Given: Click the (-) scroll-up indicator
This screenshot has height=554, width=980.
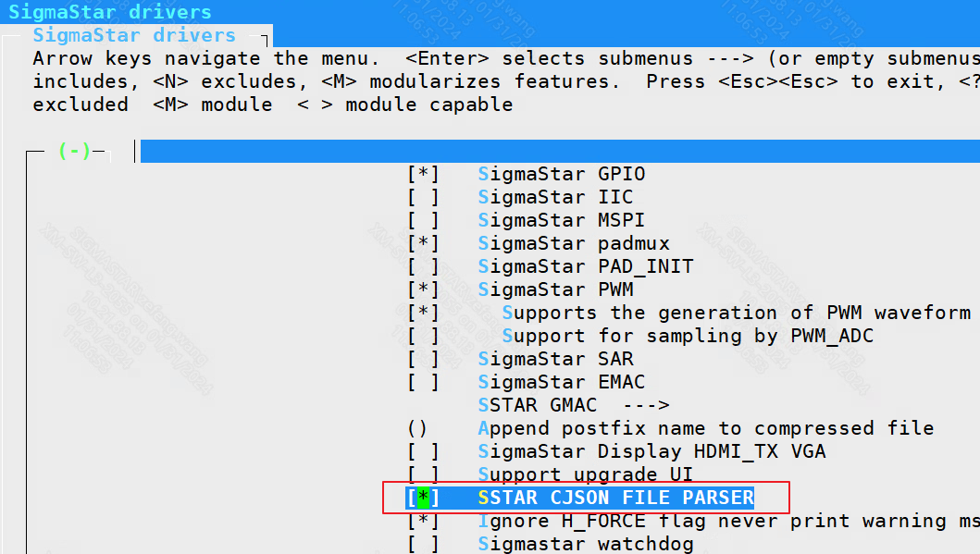Looking at the screenshot, I should tap(74, 151).
